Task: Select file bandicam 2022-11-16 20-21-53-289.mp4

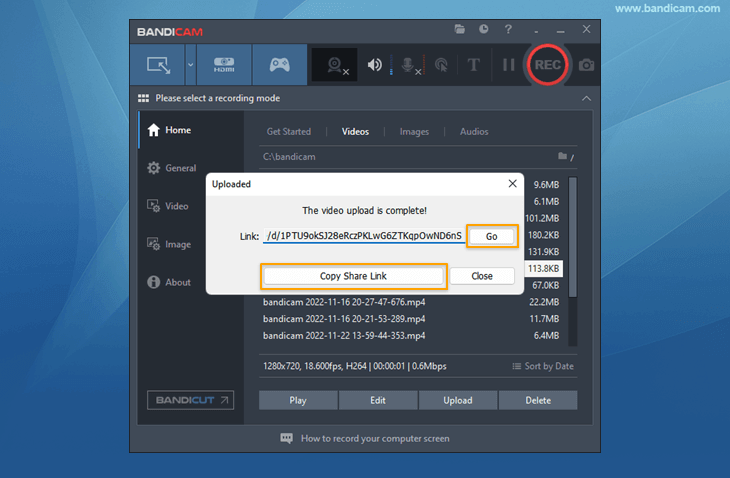Action: pos(344,319)
